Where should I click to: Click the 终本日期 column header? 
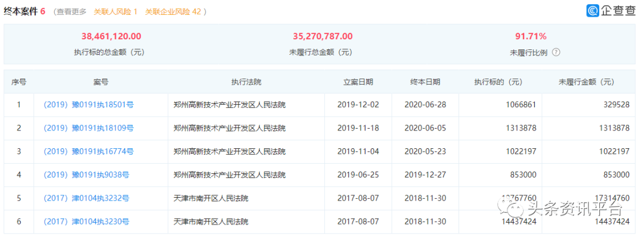(x=425, y=82)
